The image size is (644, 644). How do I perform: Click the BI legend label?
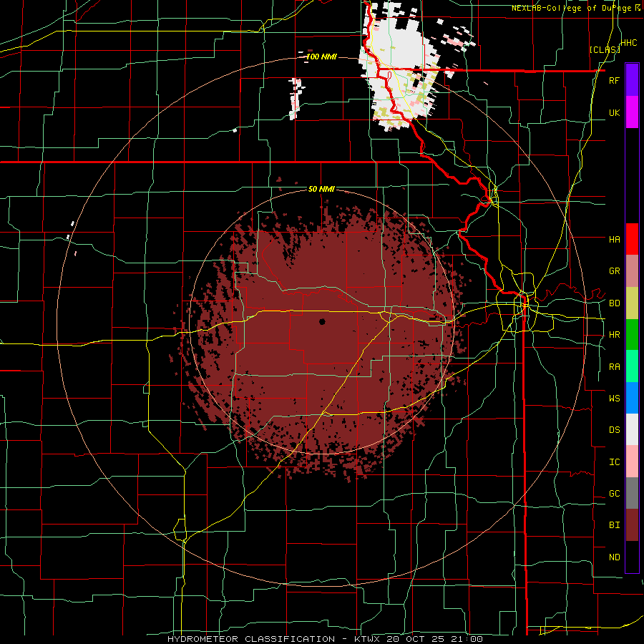pos(614,525)
